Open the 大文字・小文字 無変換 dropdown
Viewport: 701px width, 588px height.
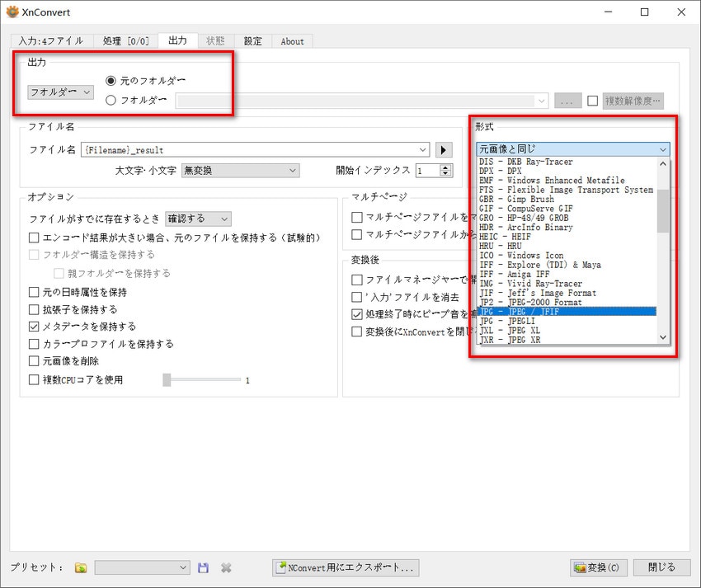click(x=241, y=171)
